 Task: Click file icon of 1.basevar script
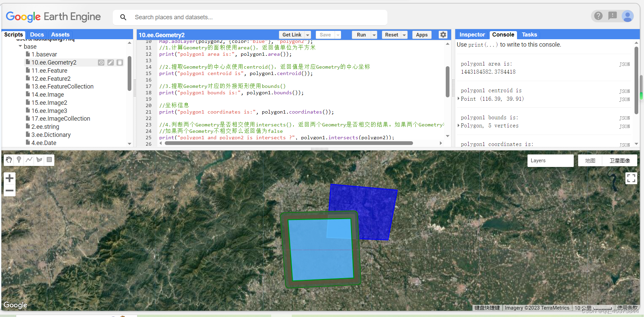[x=28, y=54]
